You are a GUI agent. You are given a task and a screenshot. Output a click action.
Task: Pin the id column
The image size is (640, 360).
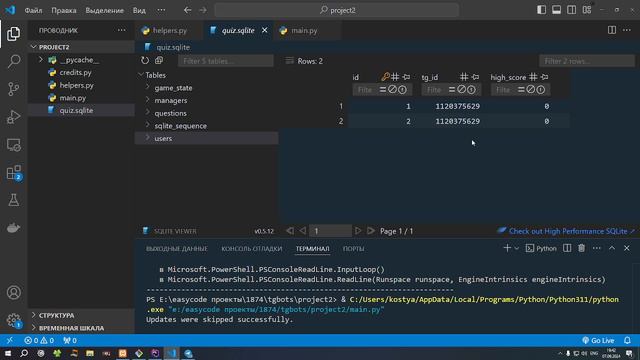[x=406, y=77]
